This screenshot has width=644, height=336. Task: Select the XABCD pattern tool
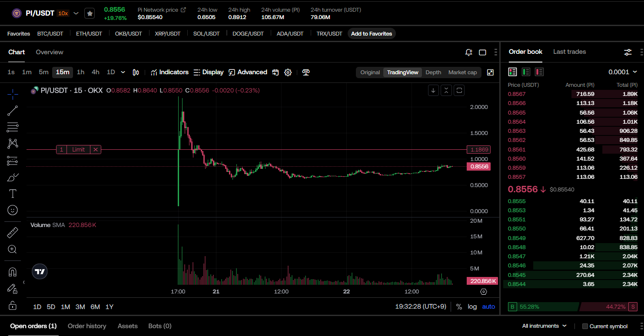[x=13, y=144]
